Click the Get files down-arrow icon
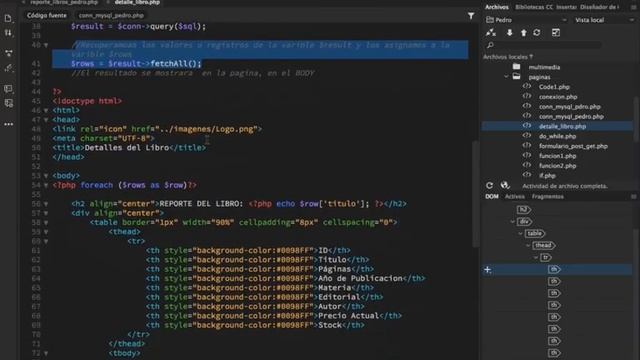 point(509,33)
